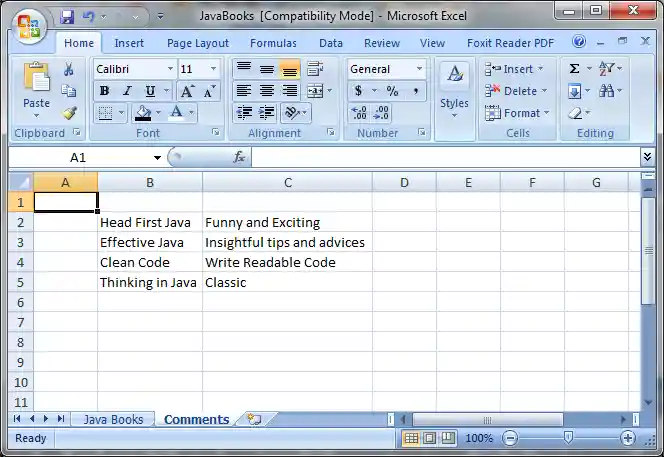The width and height of the screenshot is (664, 457).
Task: Open Font dialog launcher
Action: point(216,133)
